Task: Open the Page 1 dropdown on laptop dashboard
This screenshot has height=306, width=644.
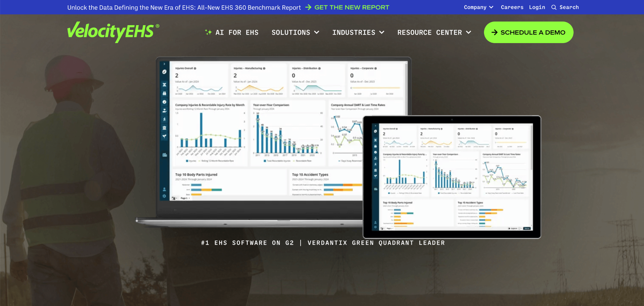Action: point(185,198)
